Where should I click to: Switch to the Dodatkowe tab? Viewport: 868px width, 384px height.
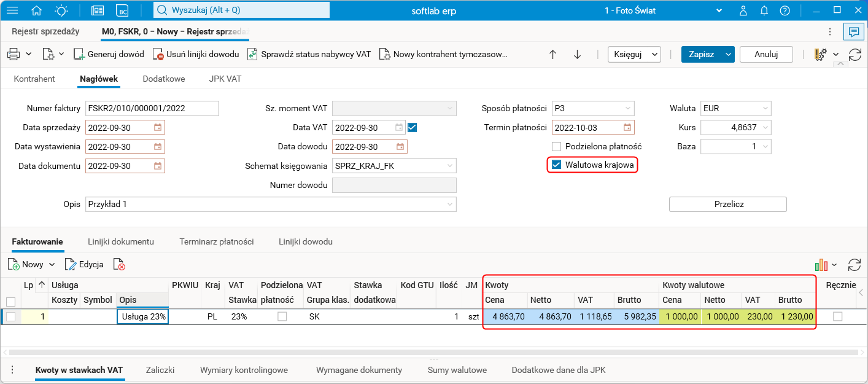click(163, 79)
